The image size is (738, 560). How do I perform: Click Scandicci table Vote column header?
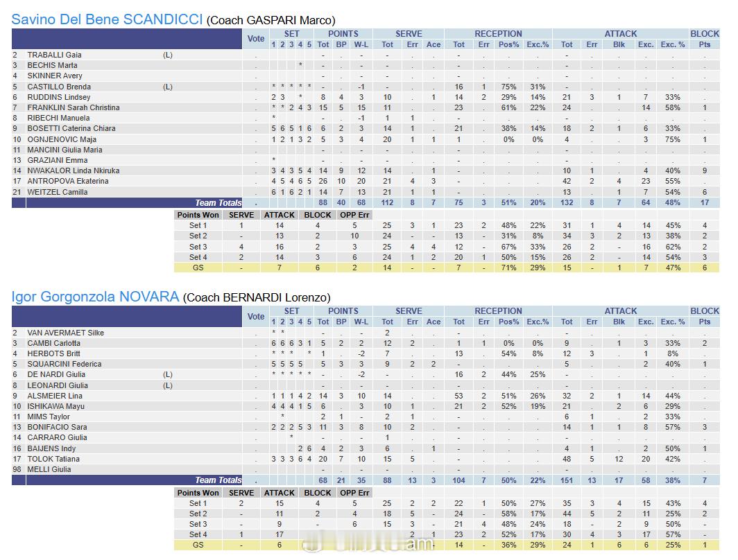pyautogui.click(x=255, y=39)
